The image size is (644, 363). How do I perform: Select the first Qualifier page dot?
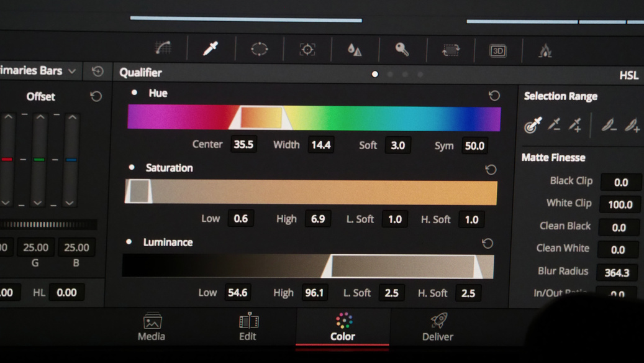[x=374, y=74]
